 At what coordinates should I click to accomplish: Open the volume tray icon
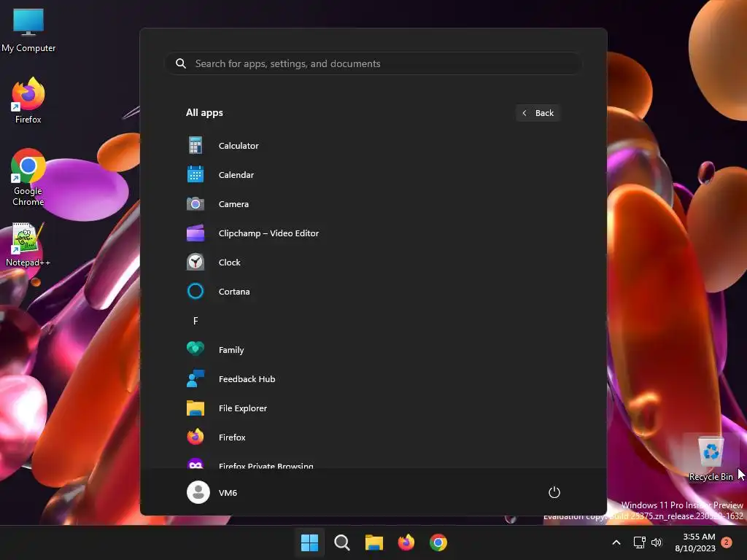point(657,542)
